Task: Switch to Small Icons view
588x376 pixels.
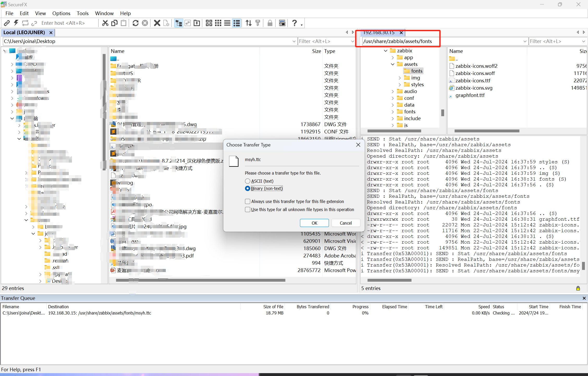Action: tap(218, 23)
